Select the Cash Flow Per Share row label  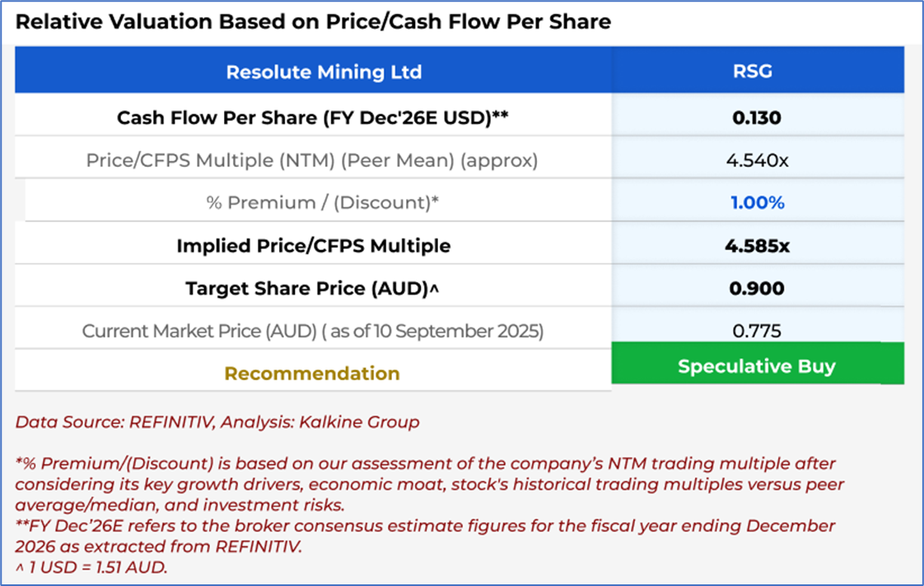pyautogui.click(x=312, y=118)
